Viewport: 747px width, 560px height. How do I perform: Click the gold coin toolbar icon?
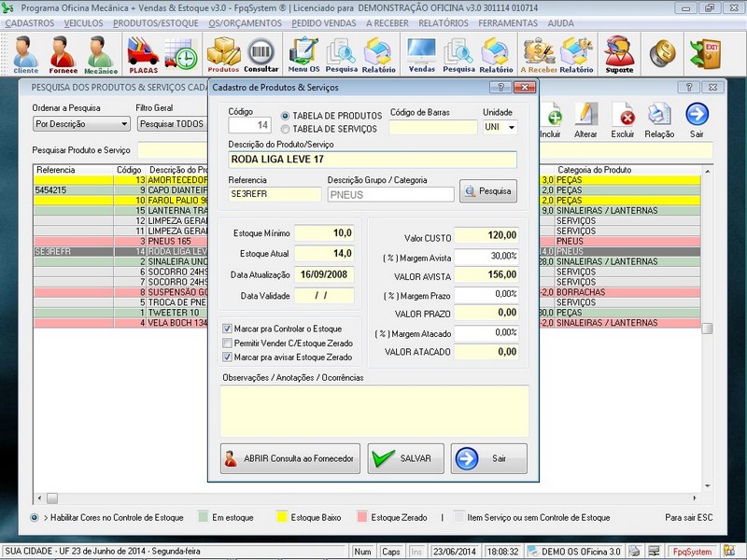(x=662, y=53)
